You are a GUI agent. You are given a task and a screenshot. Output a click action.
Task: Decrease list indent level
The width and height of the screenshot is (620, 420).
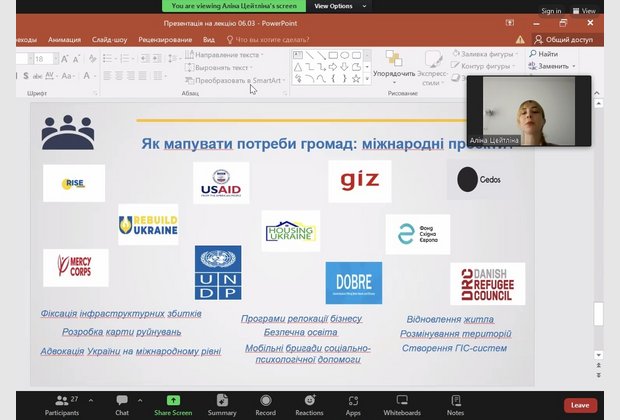coord(144,59)
